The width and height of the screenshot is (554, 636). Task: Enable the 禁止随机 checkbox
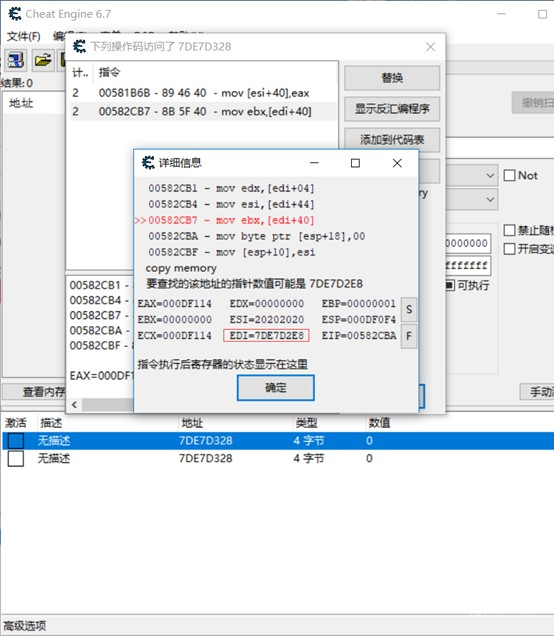pyautogui.click(x=509, y=230)
